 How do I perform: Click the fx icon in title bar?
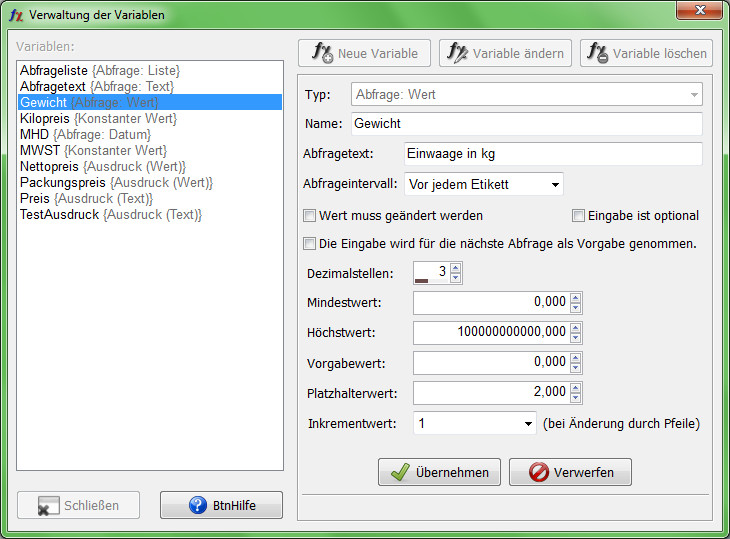(16, 15)
